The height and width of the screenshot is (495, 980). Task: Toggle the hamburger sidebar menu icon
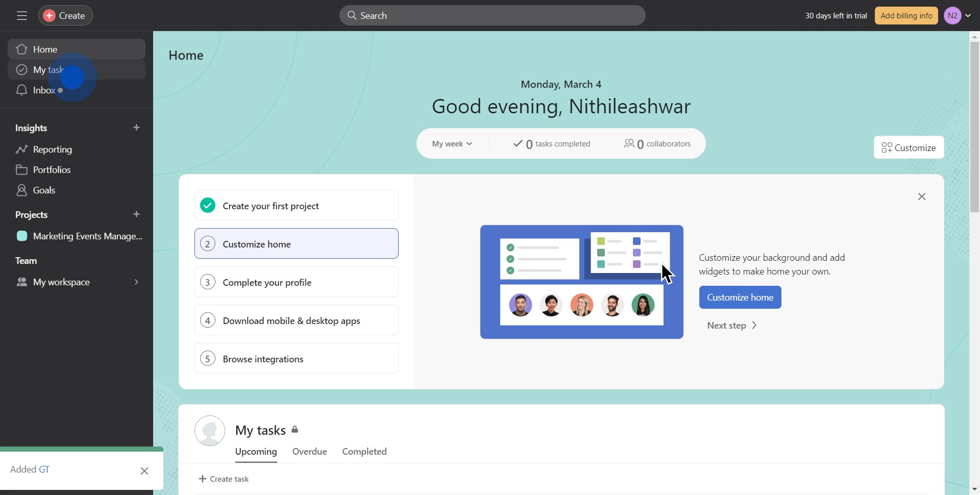point(21,16)
